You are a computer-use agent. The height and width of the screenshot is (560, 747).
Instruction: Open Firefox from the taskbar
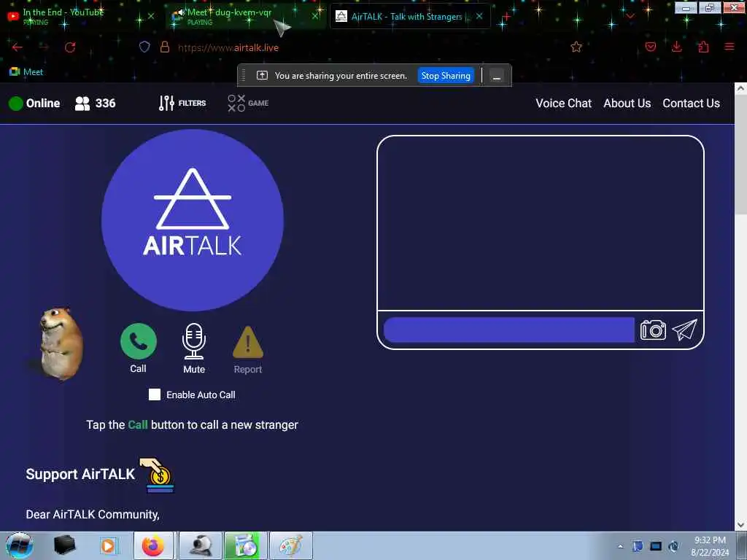coord(152,545)
